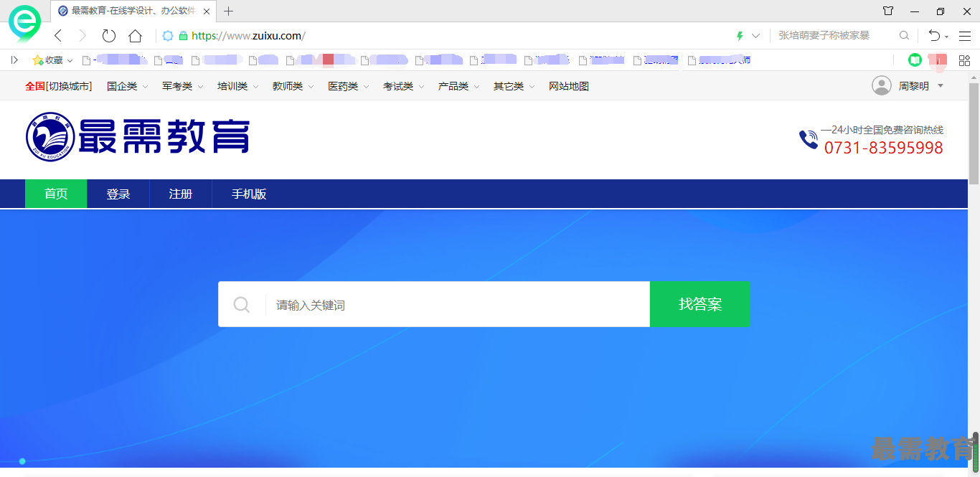980x477 pixels.
Task: Open dropdown beside the undo arrow
Action: (x=947, y=37)
